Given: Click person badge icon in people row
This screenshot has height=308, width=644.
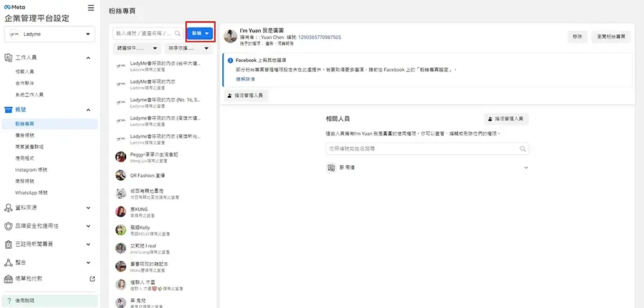Looking at the screenshot, I should 331,168.
